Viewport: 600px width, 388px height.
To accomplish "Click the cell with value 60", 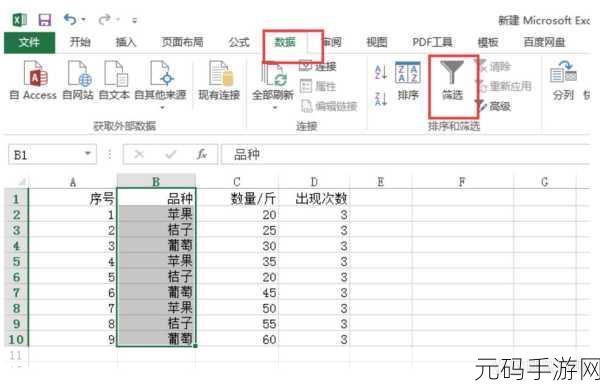I will tap(237, 339).
